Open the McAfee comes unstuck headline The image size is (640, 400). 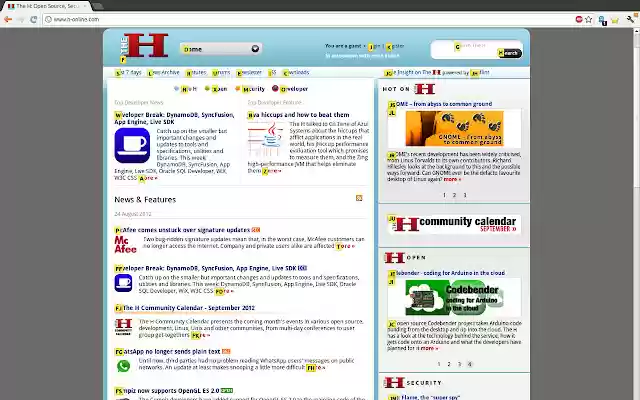tap(182, 230)
